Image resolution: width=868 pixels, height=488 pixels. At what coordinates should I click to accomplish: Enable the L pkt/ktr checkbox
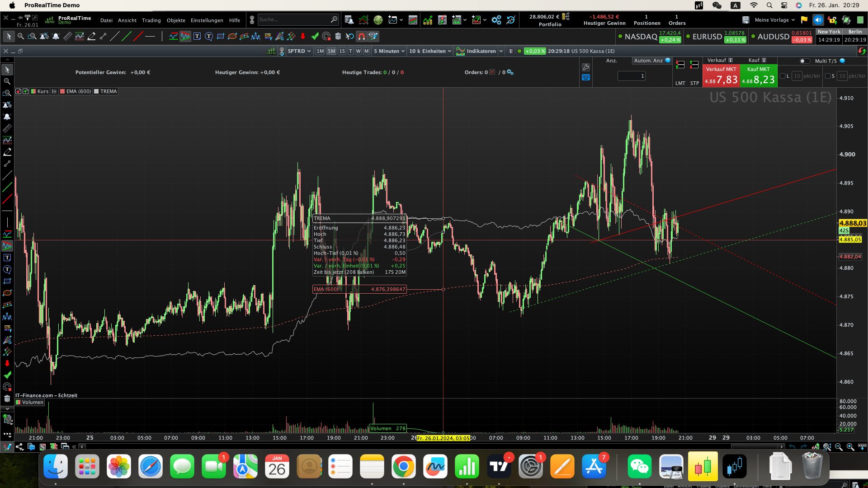(783, 76)
